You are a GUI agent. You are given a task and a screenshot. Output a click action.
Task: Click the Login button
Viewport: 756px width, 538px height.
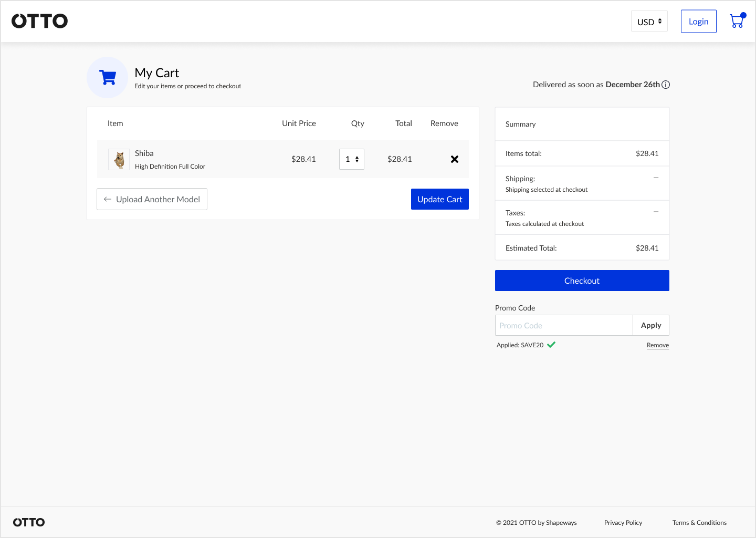pyautogui.click(x=699, y=22)
